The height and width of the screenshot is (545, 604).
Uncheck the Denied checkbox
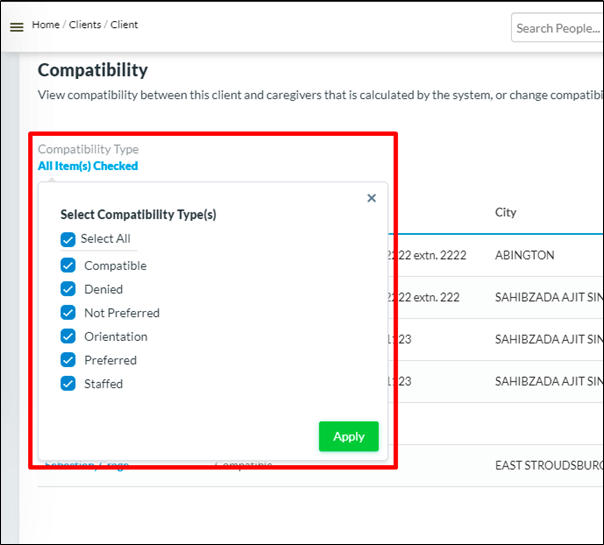68,289
